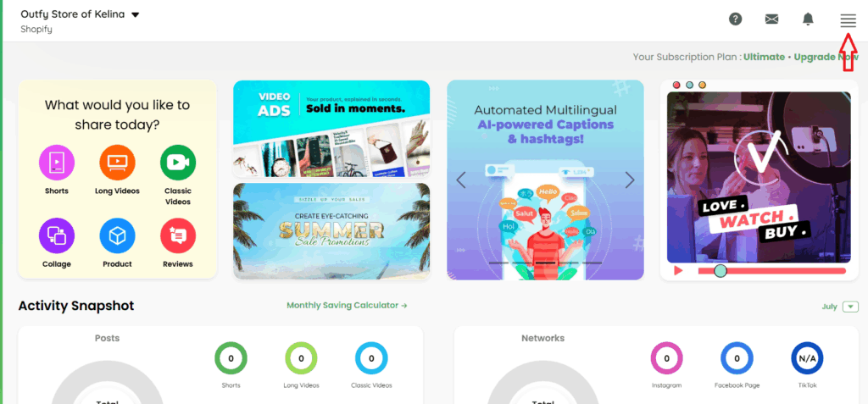Viewport: 868px width, 404px height.
Task: Select the Reviews icon
Action: pos(178,236)
